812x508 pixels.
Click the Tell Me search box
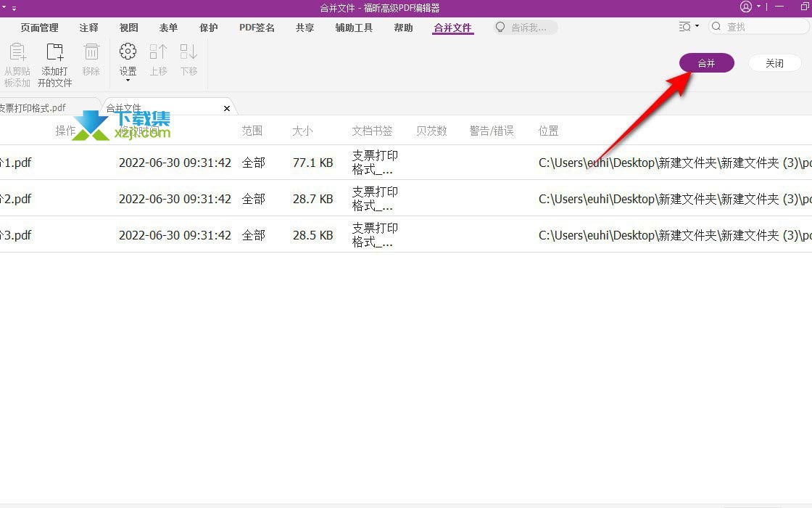point(526,28)
